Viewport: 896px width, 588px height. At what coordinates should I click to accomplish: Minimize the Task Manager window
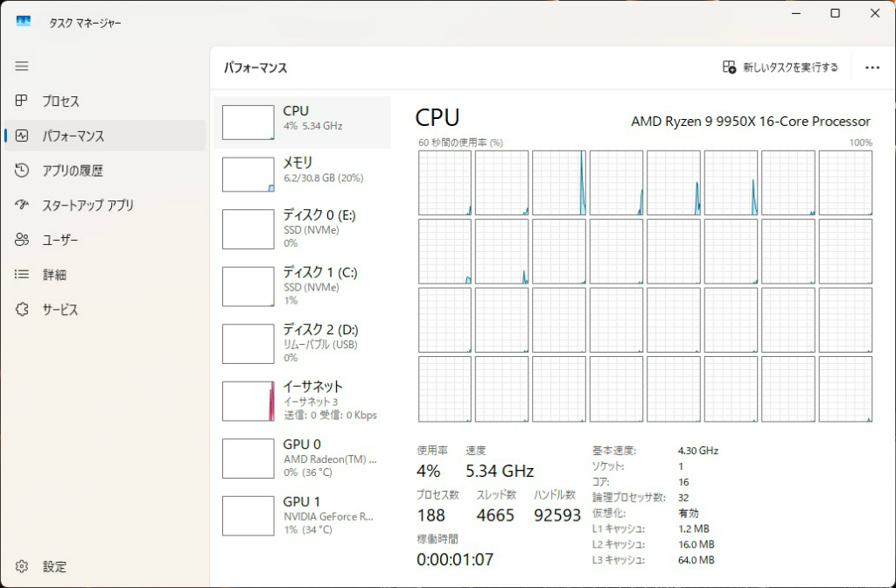click(x=797, y=13)
